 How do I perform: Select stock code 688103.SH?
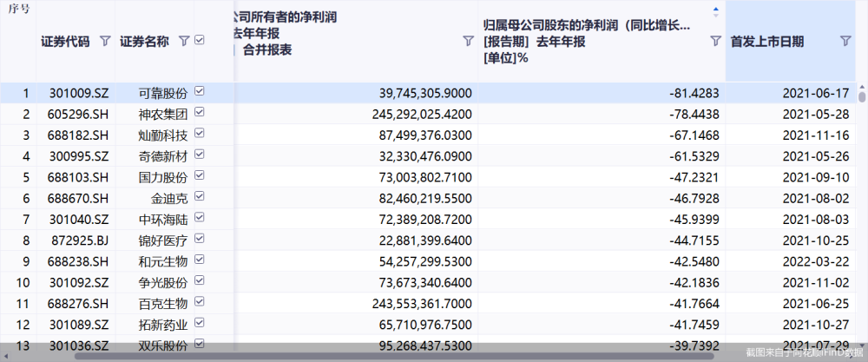point(79,178)
